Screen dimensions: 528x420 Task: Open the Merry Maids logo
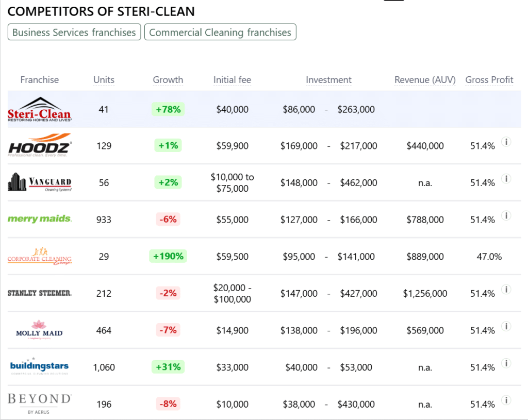coord(40,219)
